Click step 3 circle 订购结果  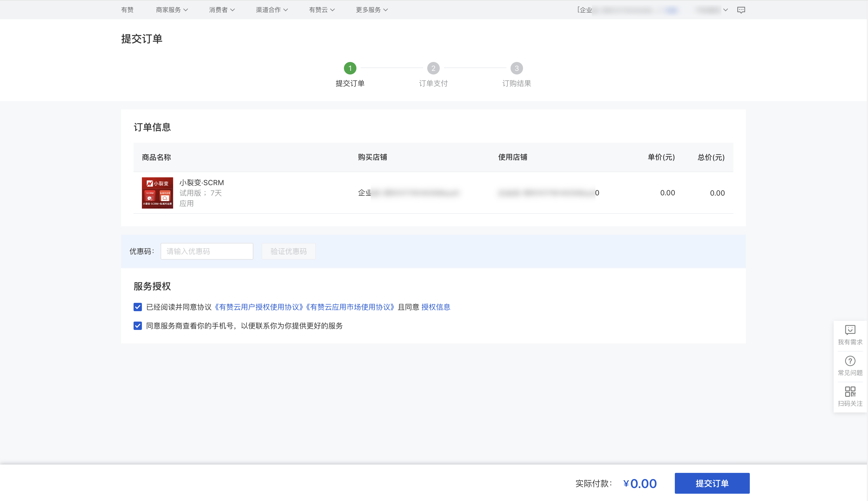516,68
